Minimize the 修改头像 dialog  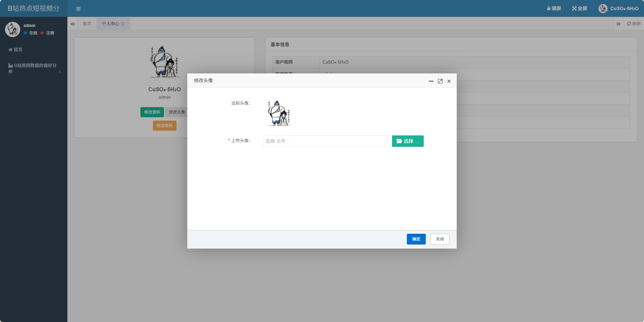tap(431, 81)
